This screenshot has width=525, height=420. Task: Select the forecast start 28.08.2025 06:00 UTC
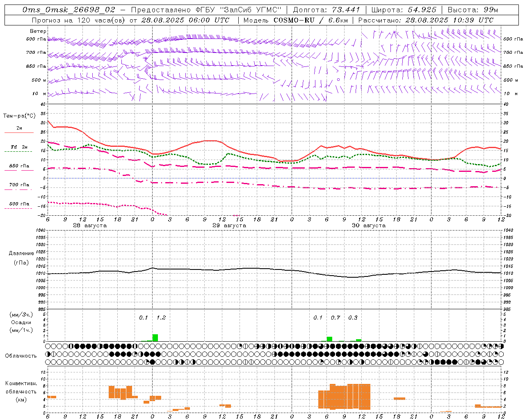pyautogui.click(x=185, y=20)
